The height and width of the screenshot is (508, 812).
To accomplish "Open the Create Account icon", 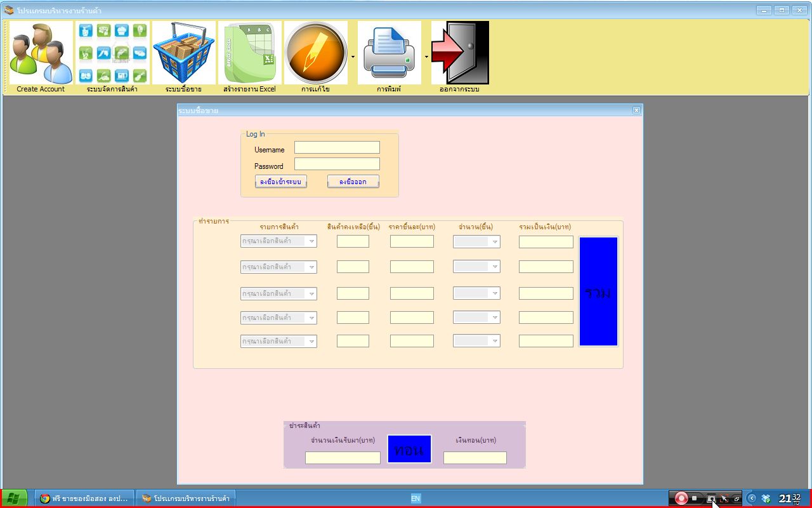I will pyautogui.click(x=41, y=57).
